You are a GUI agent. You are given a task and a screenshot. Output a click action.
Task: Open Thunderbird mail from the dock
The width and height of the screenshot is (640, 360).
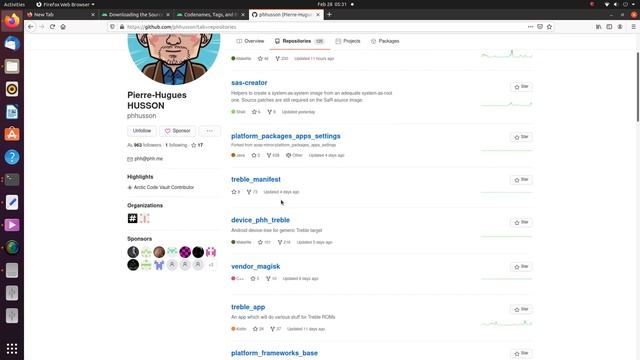pos(12,43)
